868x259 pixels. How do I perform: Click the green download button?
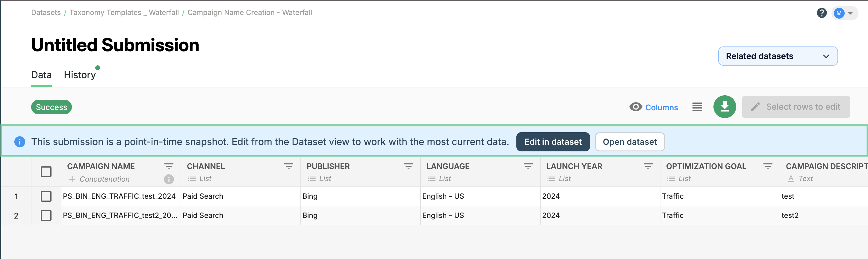(725, 107)
